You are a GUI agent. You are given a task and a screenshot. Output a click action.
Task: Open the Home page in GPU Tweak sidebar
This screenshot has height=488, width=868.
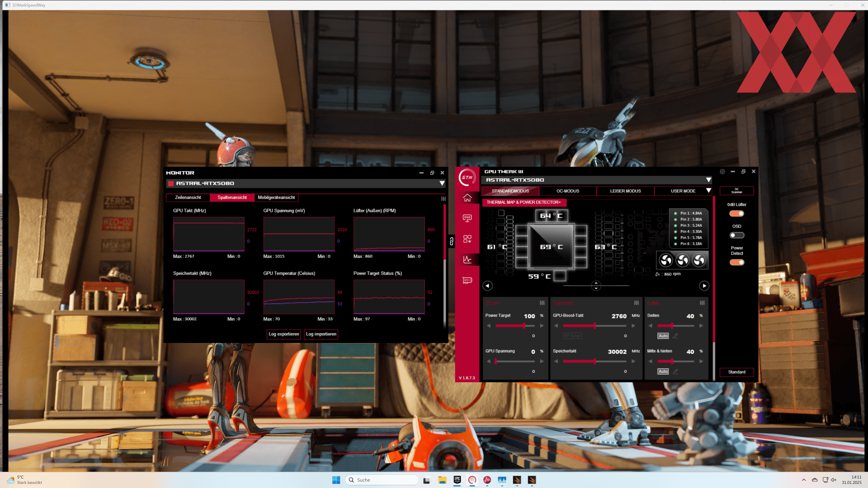point(467,198)
